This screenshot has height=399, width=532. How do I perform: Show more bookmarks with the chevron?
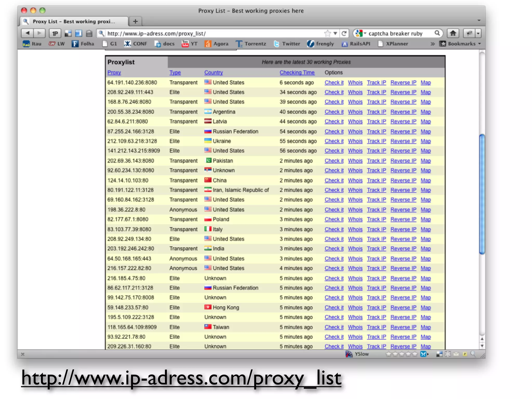point(433,44)
